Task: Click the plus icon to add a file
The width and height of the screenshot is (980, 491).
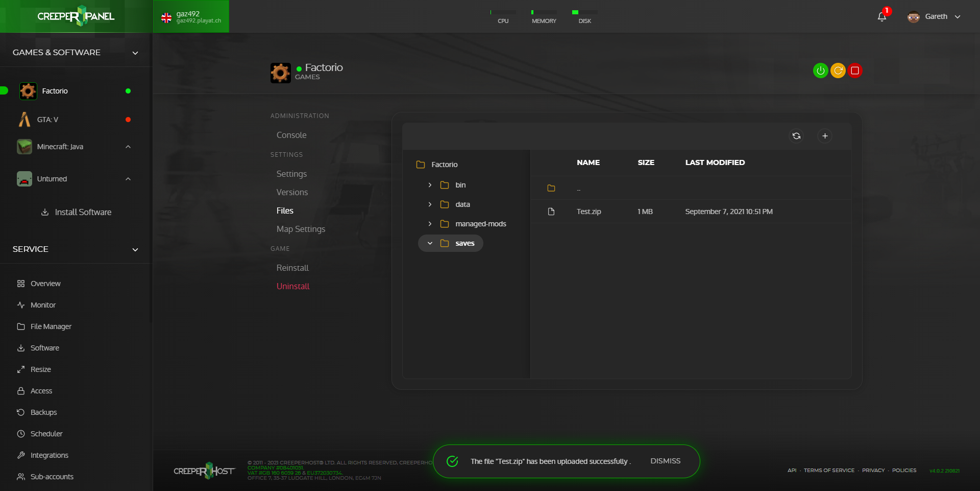Action: point(825,136)
